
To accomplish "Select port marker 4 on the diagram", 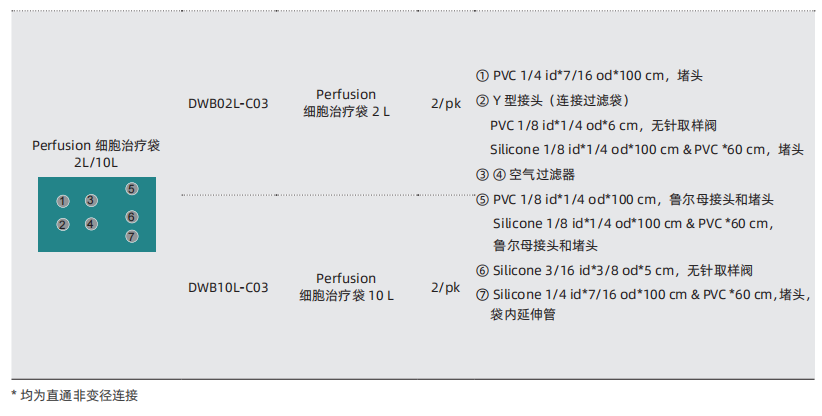I will 91,224.
